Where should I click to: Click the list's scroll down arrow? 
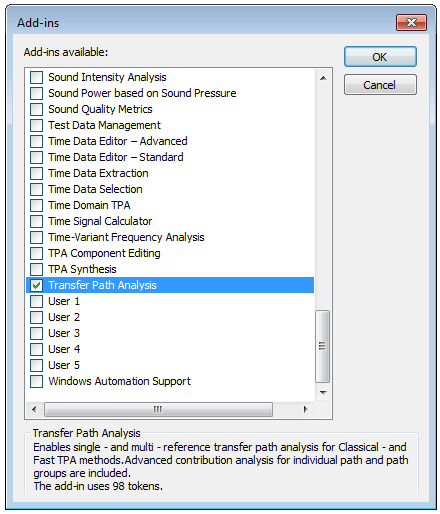coord(323,393)
